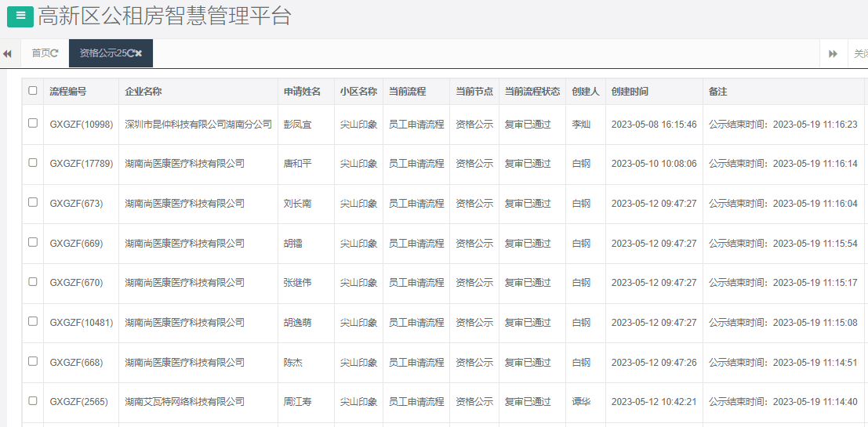Click creation time 2023-05-08 16:15:46
This screenshot has height=427, width=868.
coord(654,125)
